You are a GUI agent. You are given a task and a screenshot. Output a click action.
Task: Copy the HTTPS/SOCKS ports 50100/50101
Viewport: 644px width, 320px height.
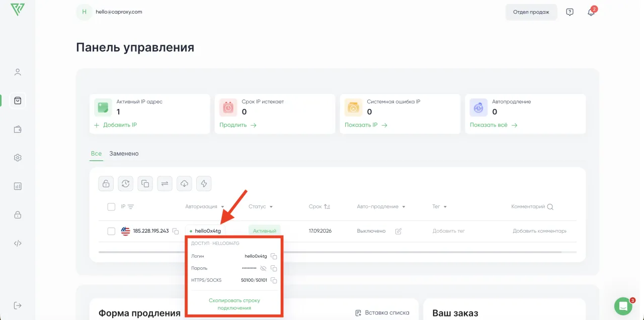point(274,280)
